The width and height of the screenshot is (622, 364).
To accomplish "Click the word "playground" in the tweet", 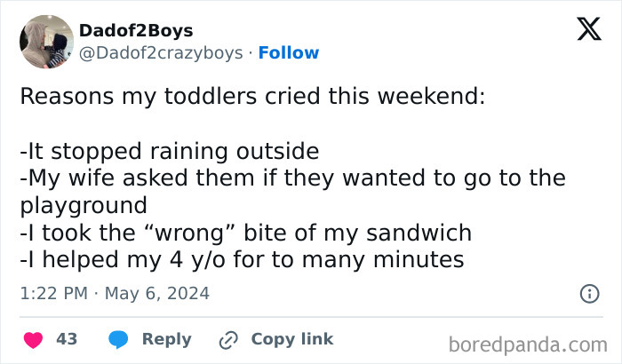I will [83, 206].
